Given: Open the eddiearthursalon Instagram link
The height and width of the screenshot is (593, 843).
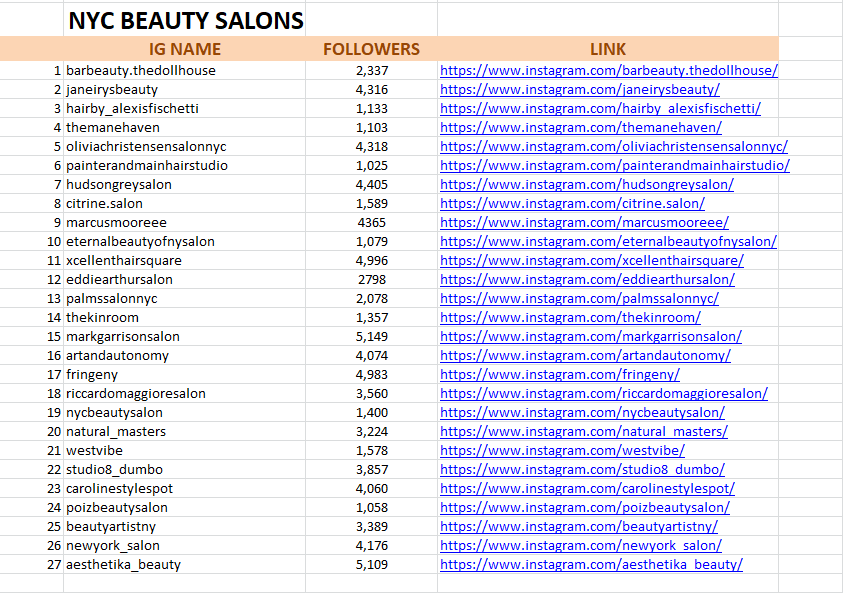Looking at the screenshot, I should click(x=587, y=280).
